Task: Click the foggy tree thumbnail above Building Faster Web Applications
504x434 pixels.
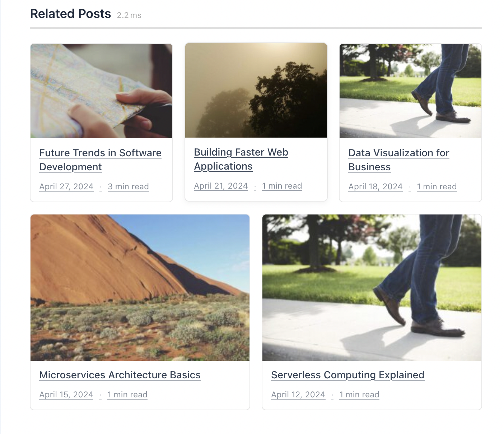Action: tap(256, 90)
